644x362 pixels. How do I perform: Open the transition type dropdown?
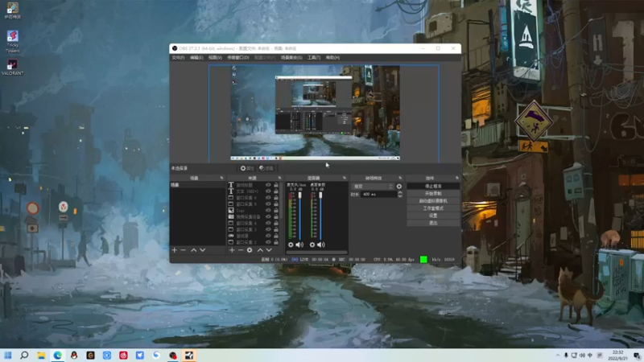coord(374,186)
